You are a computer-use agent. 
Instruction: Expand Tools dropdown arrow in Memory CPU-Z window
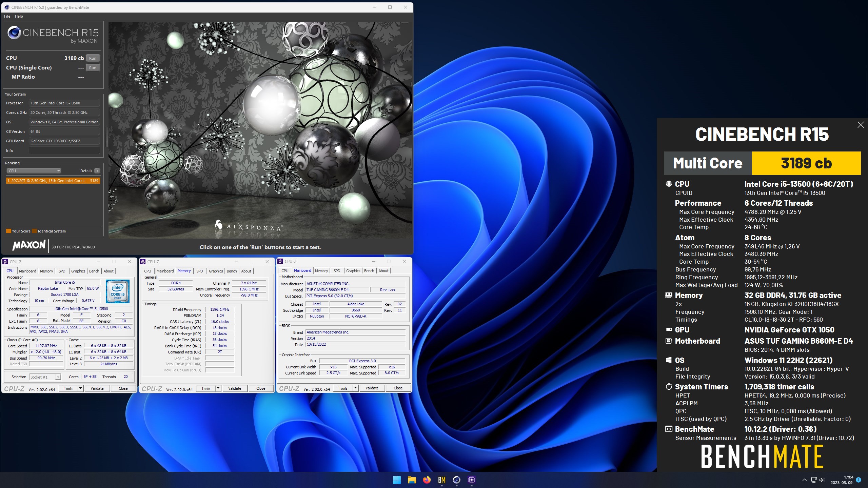tap(218, 388)
